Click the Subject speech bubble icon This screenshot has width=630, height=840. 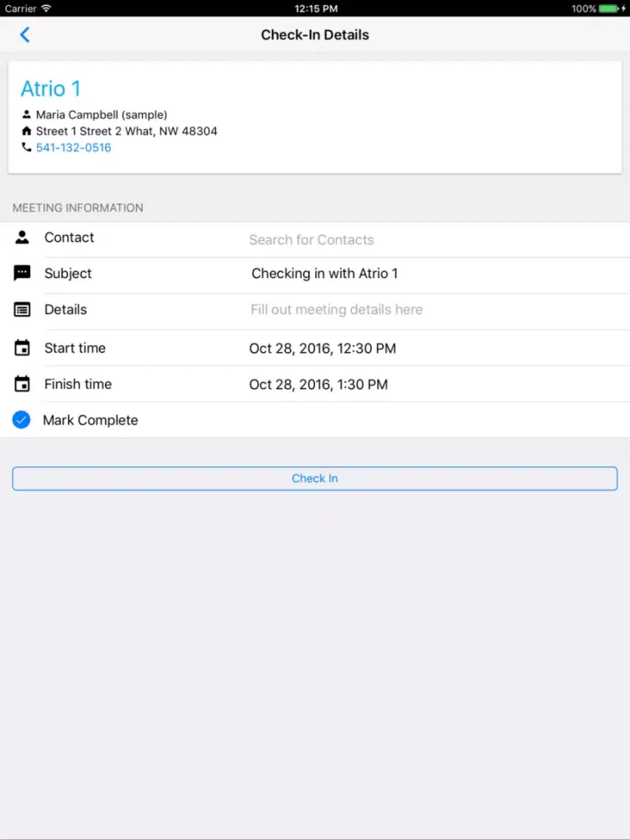pyautogui.click(x=22, y=273)
